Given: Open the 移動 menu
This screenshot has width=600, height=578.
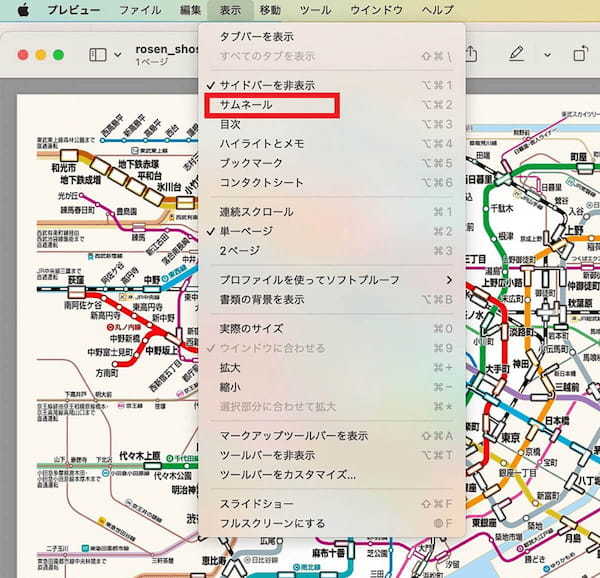Looking at the screenshot, I should [x=270, y=10].
